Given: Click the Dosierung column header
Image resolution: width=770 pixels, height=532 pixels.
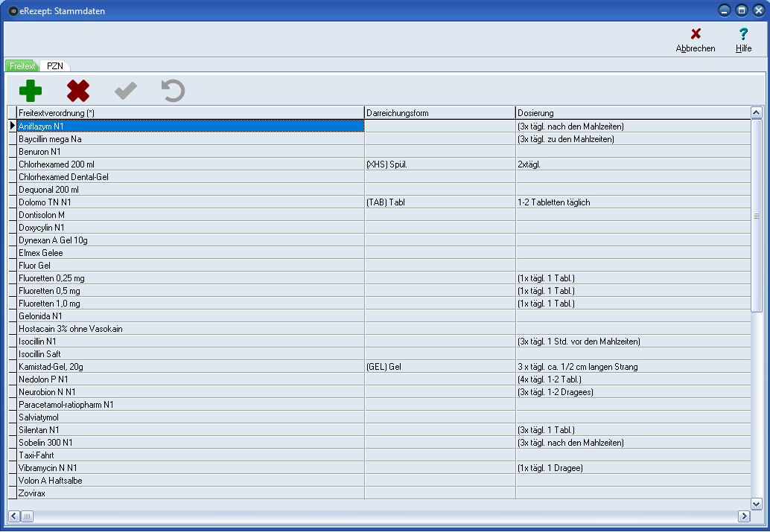Looking at the screenshot, I should pyautogui.click(x=633, y=113).
